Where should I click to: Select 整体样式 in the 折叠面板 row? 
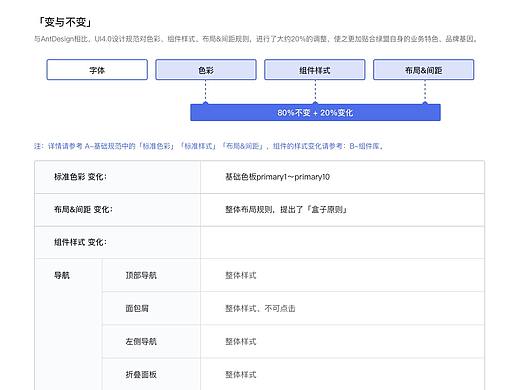tap(241, 374)
